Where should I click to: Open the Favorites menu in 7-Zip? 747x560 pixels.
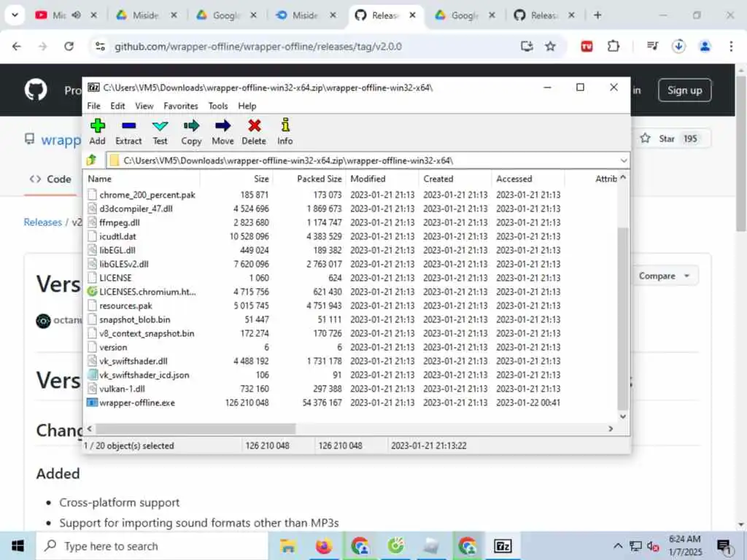tap(181, 106)
